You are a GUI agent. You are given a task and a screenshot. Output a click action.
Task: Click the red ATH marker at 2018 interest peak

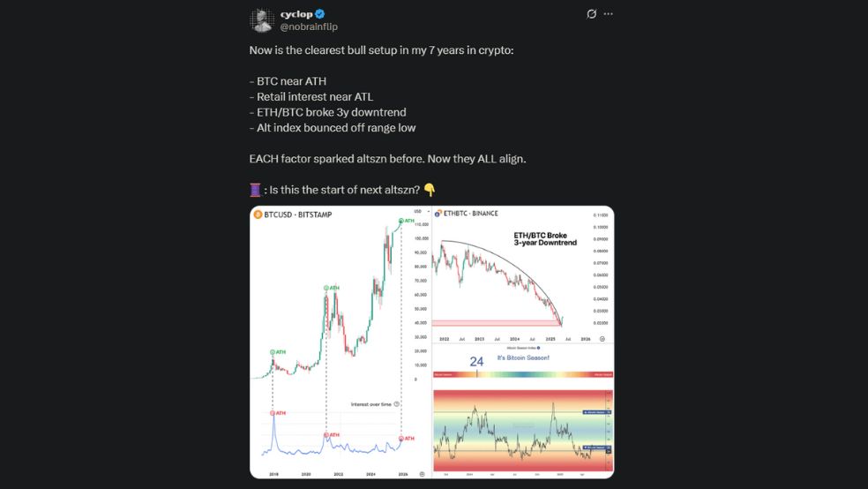point(273,413)
